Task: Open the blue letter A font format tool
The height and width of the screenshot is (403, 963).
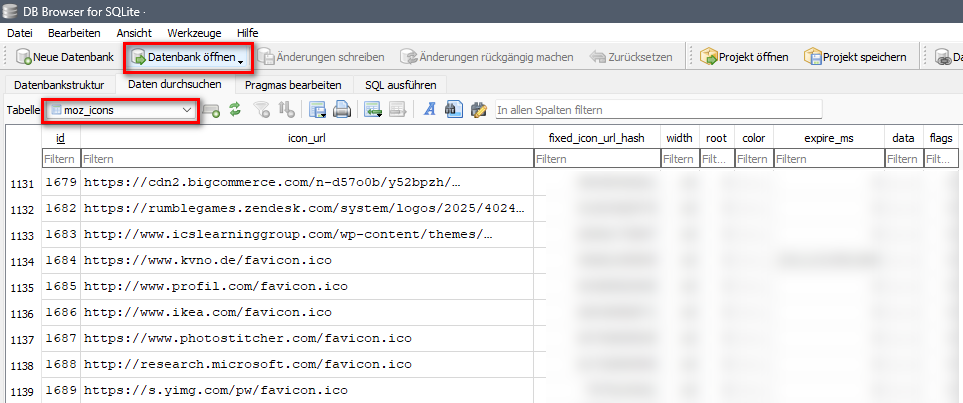Action: pos(431,110)
